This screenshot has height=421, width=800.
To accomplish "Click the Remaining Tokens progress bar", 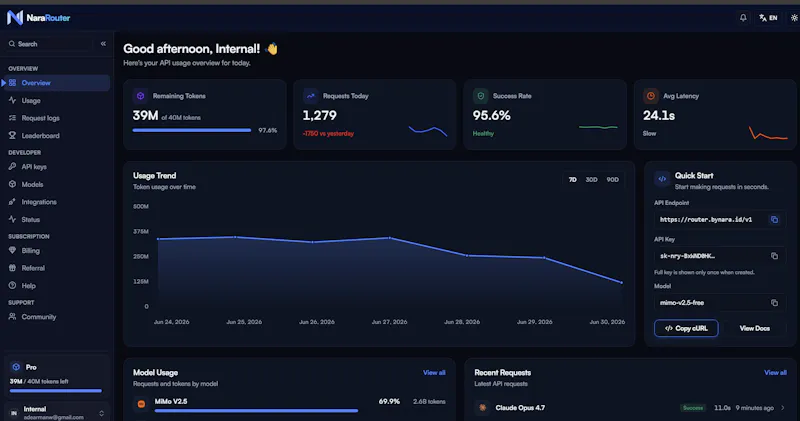I will point(192,131).
